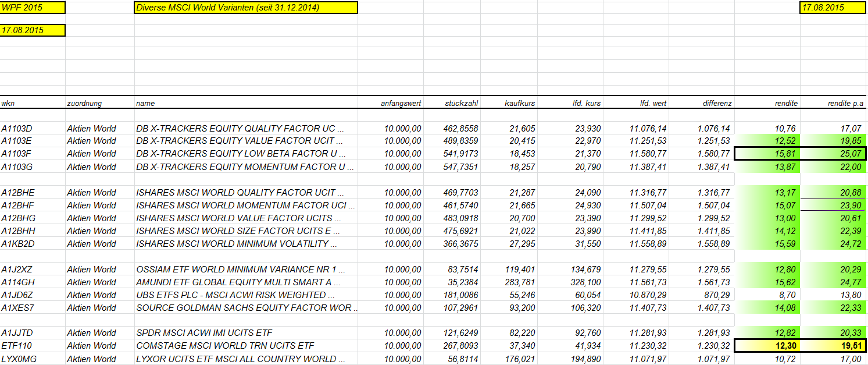Click UBS ETFS PLC MSCI ACWI name cell

point(245,295)
